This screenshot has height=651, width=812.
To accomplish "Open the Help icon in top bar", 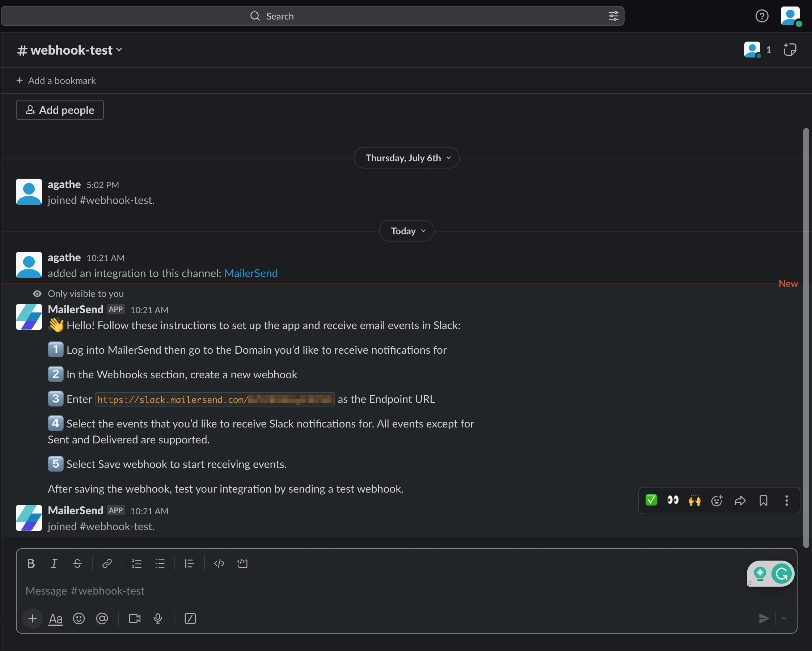I will [762, 16].
